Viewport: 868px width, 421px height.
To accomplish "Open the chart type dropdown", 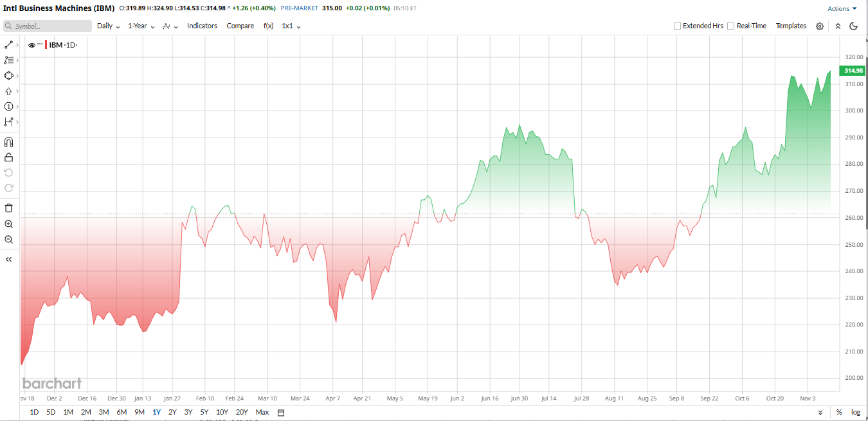I will [x=170, y=26].
